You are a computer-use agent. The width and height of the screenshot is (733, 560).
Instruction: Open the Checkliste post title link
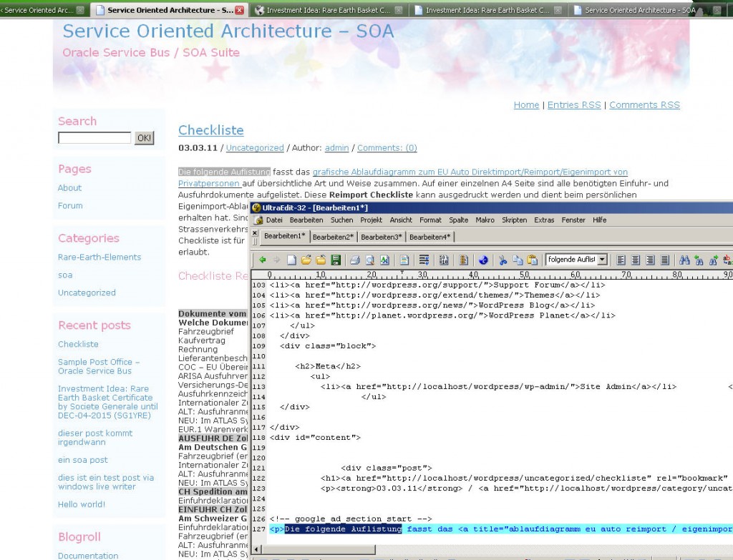pos(211,130)
